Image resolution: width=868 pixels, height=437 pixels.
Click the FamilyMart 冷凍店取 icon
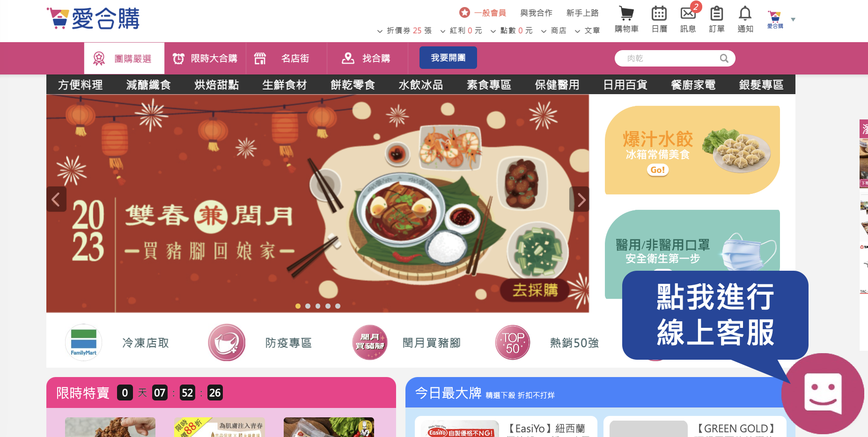point(83,342)
